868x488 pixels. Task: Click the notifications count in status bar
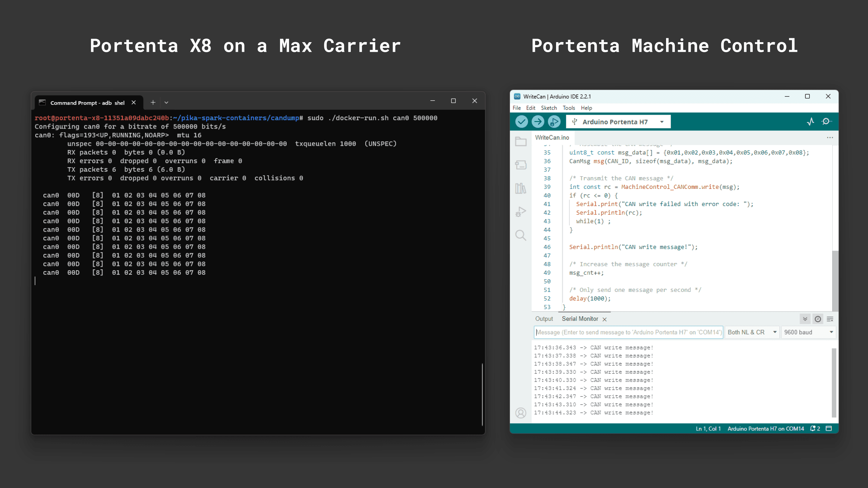(815, 428)
